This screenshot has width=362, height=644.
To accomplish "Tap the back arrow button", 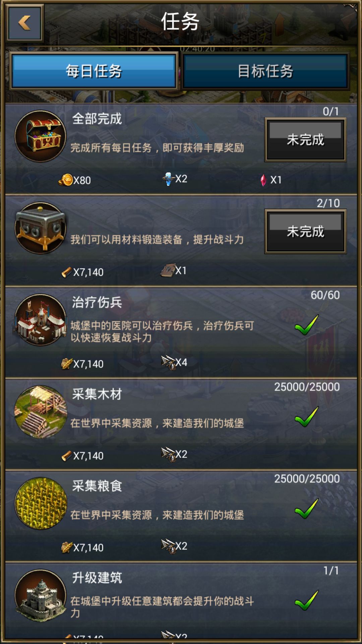I will [x=25, y=23].
